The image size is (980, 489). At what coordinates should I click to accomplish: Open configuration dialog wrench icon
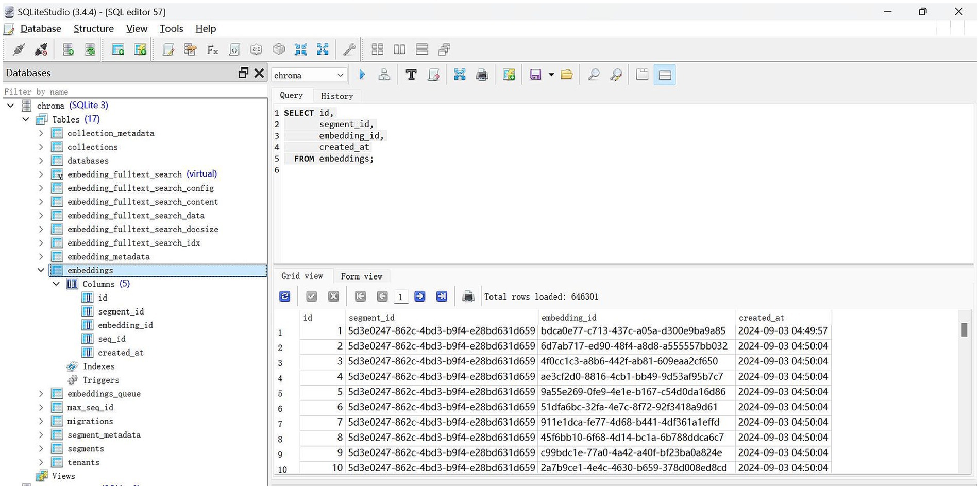pos(349,49)
